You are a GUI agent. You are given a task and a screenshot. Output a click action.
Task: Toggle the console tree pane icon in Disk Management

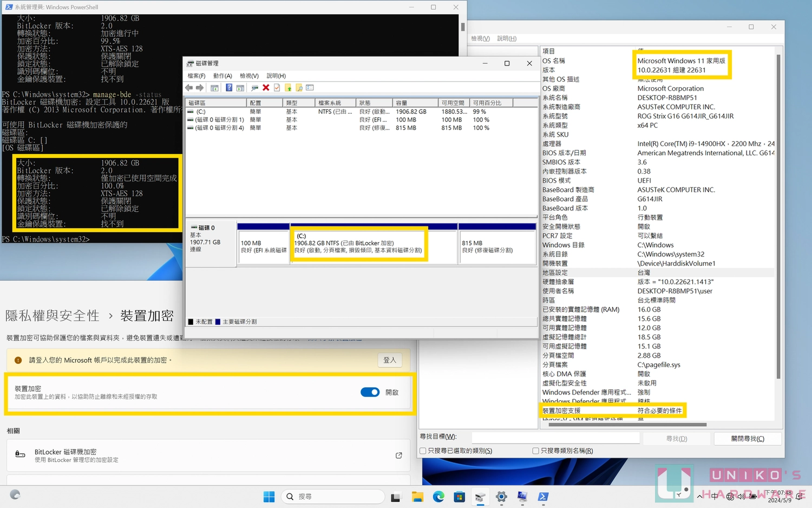pyautogui.click(x=214, y=88)
